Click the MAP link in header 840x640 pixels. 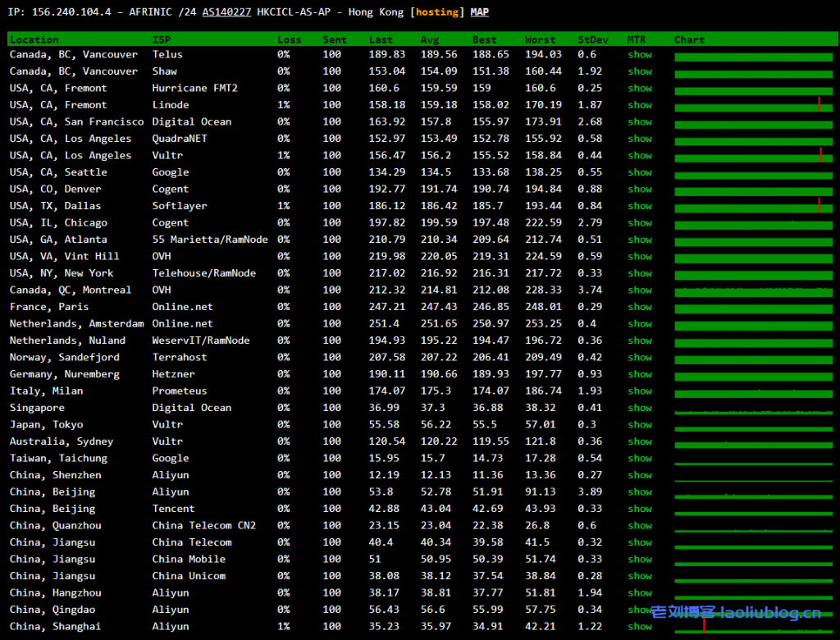click(479, 11)
